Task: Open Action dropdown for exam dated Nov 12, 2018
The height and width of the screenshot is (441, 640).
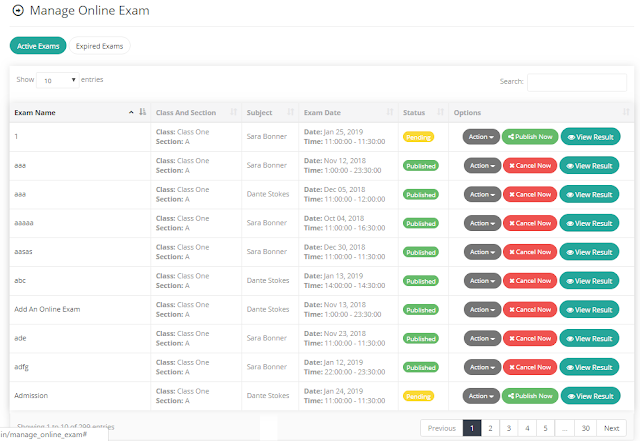Action: (482, 166)
